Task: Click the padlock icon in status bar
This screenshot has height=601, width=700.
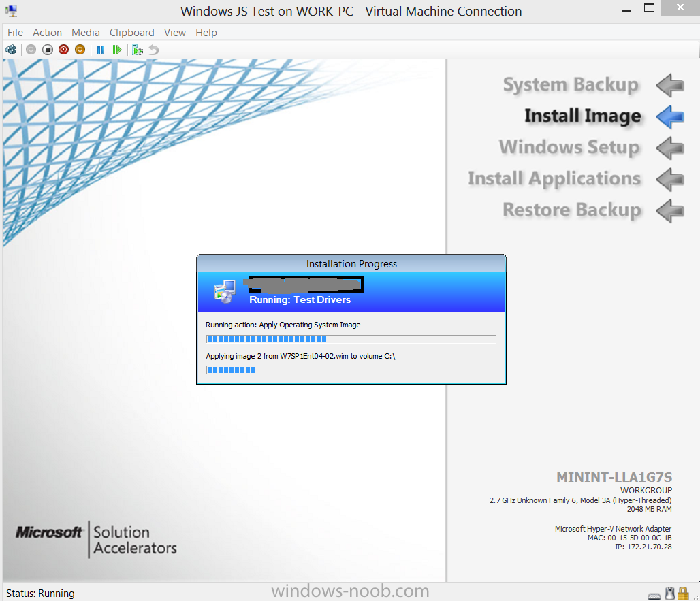Action: click(683, 594)
